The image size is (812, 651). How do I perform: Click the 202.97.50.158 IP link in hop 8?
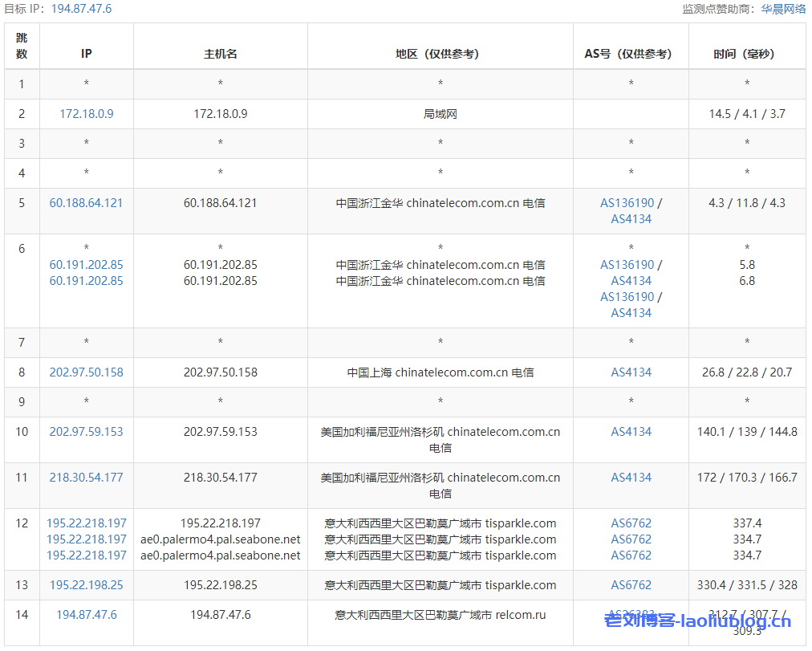[x=87, y=372]
